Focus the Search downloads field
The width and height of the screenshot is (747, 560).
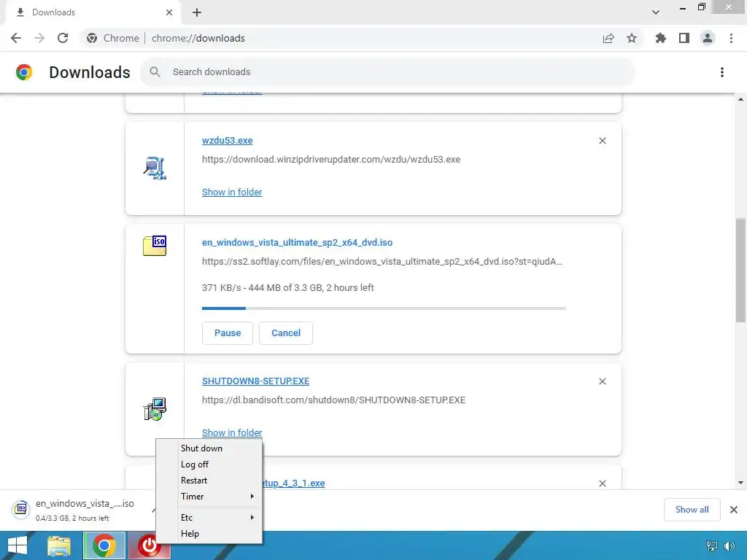[x=388, y=72]
